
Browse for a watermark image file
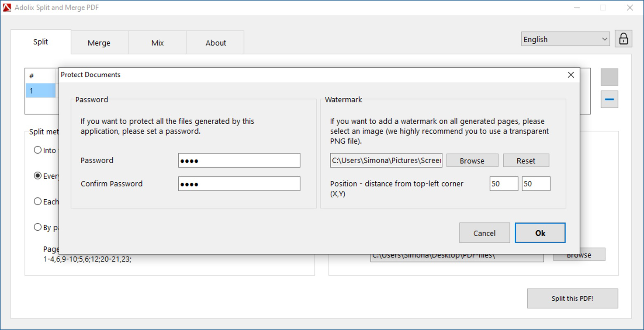coord(472,160)
